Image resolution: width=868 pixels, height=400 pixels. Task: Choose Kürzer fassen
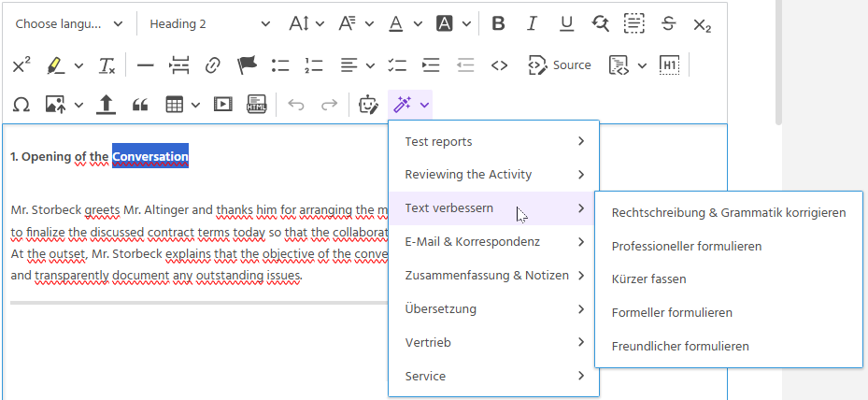[729, 279]
